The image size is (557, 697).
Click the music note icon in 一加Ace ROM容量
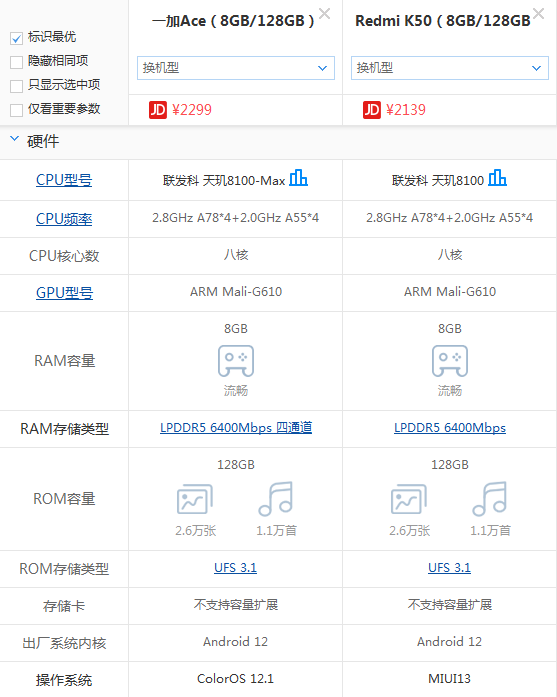coord(276,499)
